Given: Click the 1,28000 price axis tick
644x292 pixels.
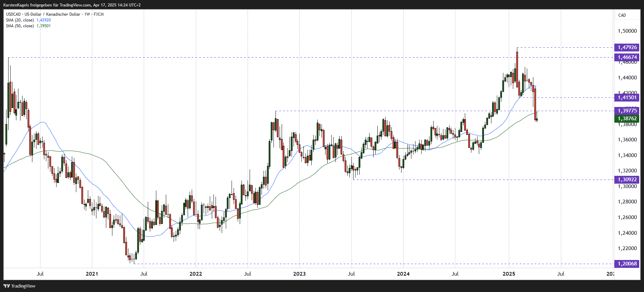Looking at the screenshot, I should click(627, 202).
